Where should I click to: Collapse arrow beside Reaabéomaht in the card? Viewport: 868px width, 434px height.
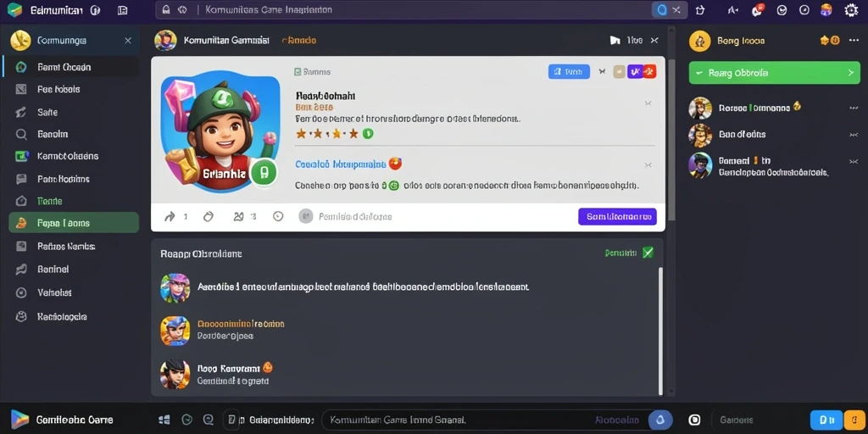(x=648, y=103)
